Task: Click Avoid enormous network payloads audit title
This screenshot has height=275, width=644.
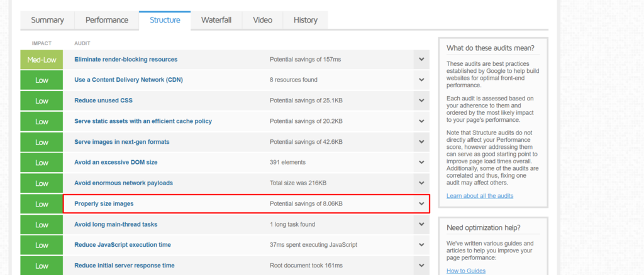Action: point(123,183)
